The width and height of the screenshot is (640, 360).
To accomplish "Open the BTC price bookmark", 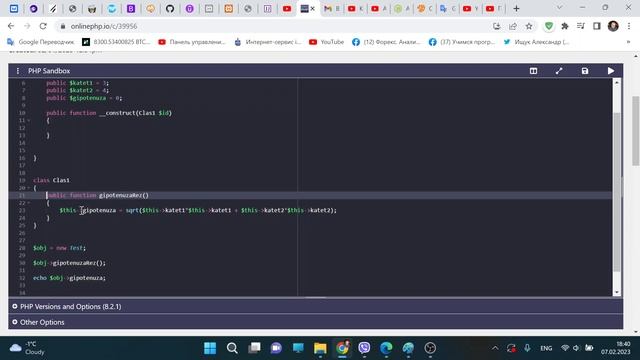I will click(x=116, y=42).
